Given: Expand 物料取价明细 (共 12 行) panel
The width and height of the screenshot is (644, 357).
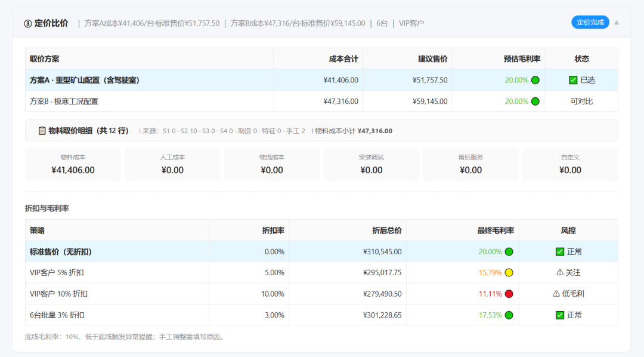Looking at the screenshot, I should click(x=321, y=131).
